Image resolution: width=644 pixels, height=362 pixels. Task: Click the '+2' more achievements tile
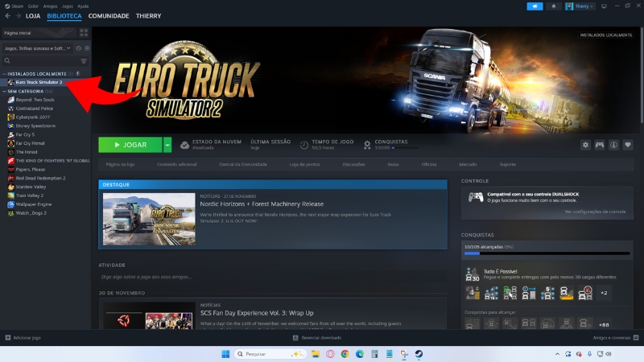pyautogui.click(x=604, y=293)
